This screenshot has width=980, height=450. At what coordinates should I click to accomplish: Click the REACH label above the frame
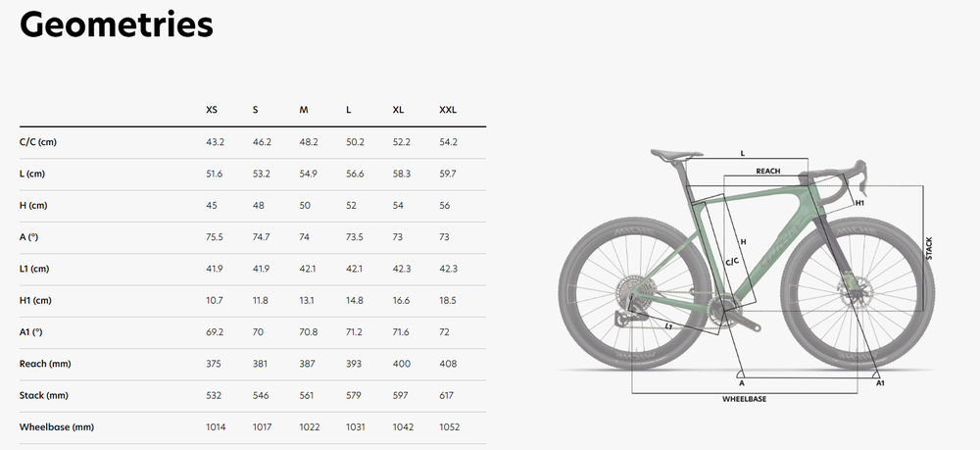point(768,171)
